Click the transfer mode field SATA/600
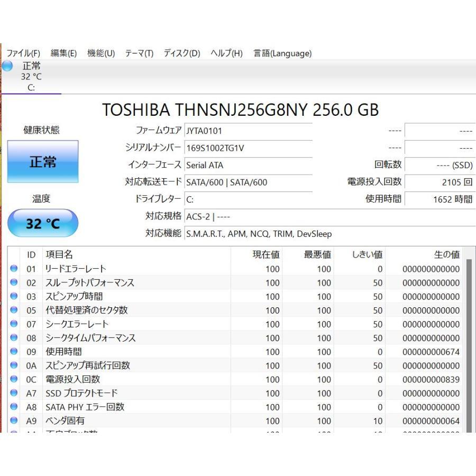The image size is (476, 476). click(x=249, y=182)
